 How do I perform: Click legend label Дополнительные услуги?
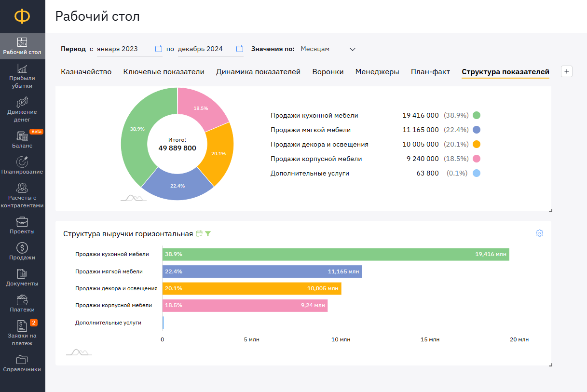pos(310,173)
